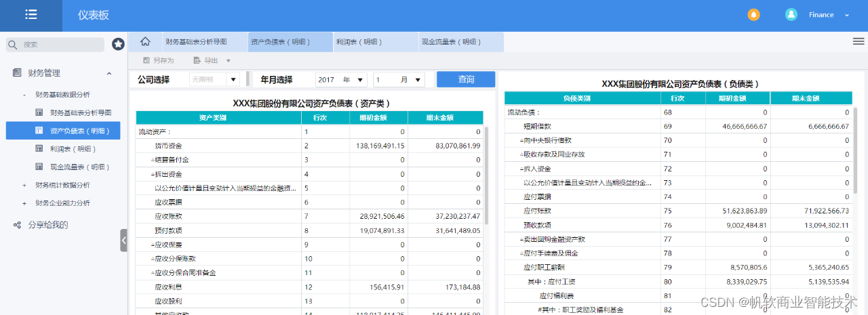The width and height of the screenshot is (868, 315).
Task: Open the Finance account dropdown arrow
Action: tap(847, 15)
